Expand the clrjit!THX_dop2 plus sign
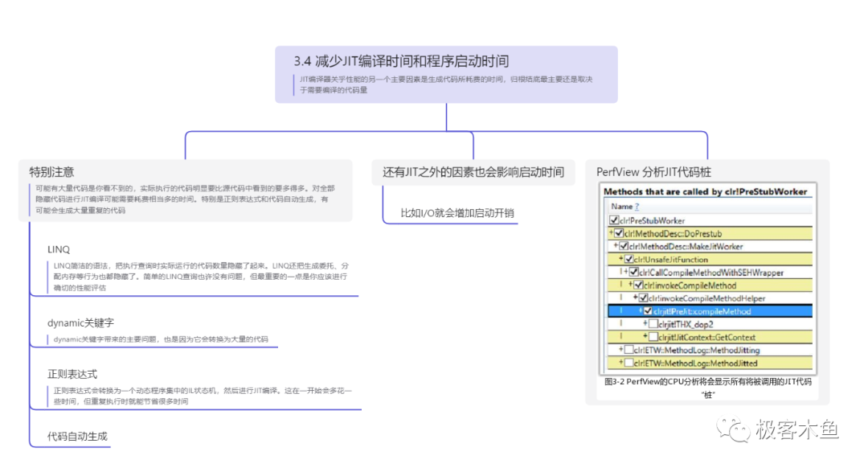Screen dimensions: 868x468 click(x=645, y=323)
